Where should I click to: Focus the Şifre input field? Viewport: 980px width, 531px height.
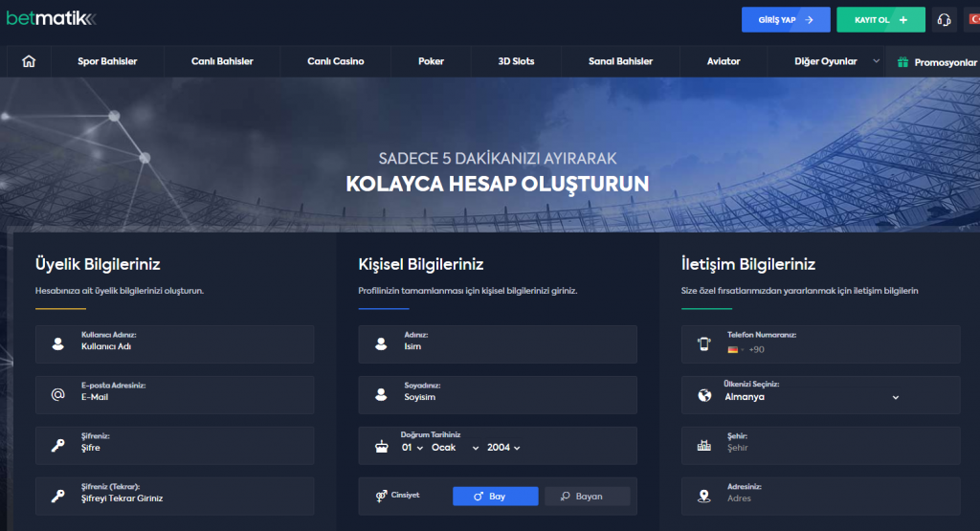pos(174,446)
